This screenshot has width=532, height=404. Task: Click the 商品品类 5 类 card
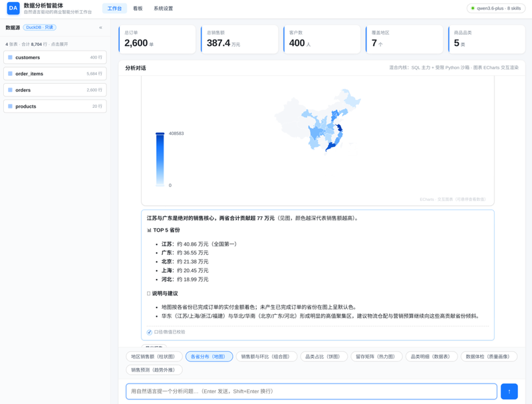pyautogui.click(x=487, y=39)
